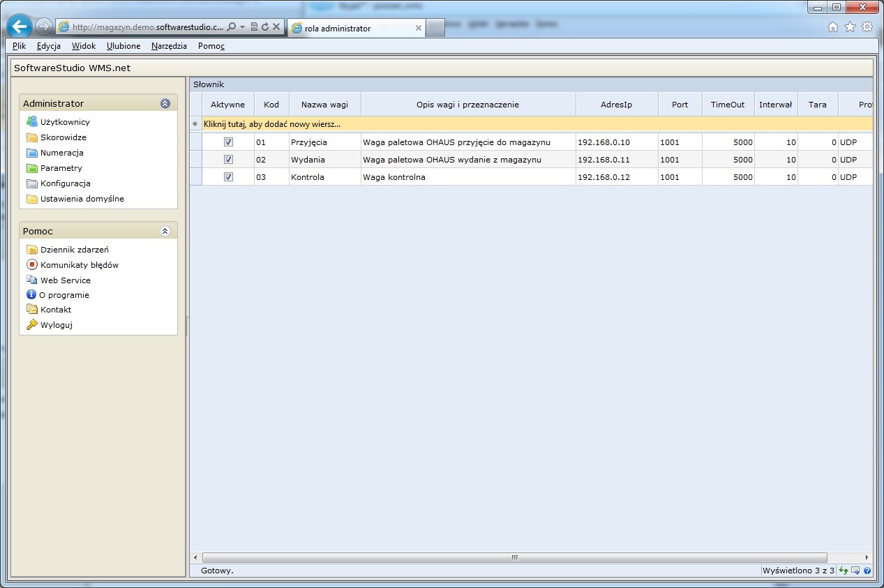The width and height of the screenshot is (884, 588).
Task: Click the cell 192.168.0.11
Action: (x=617, y=159)
